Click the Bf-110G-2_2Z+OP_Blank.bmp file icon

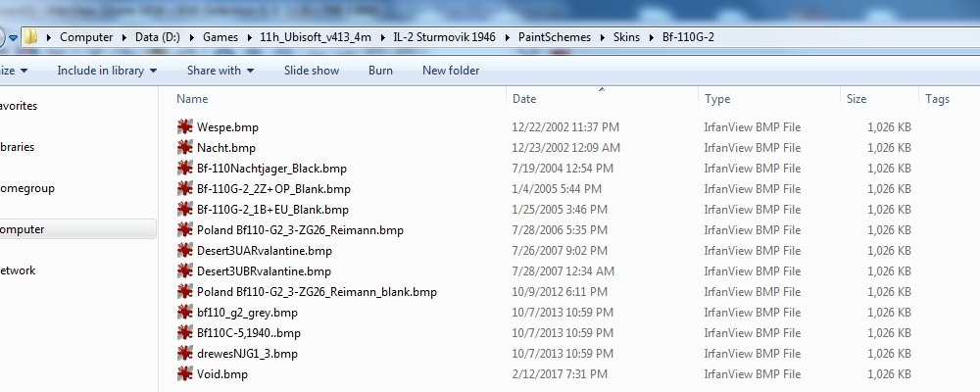(x=185, y=189)
